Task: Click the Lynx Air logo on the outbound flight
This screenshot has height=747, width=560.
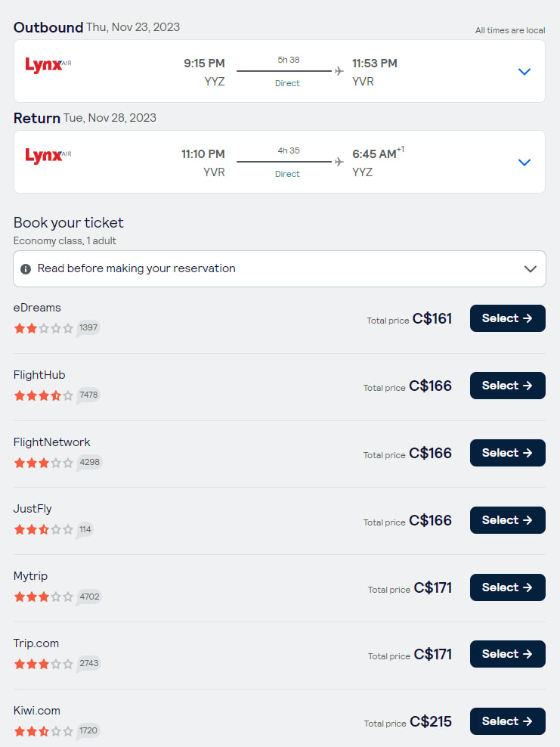Action: 47,65
